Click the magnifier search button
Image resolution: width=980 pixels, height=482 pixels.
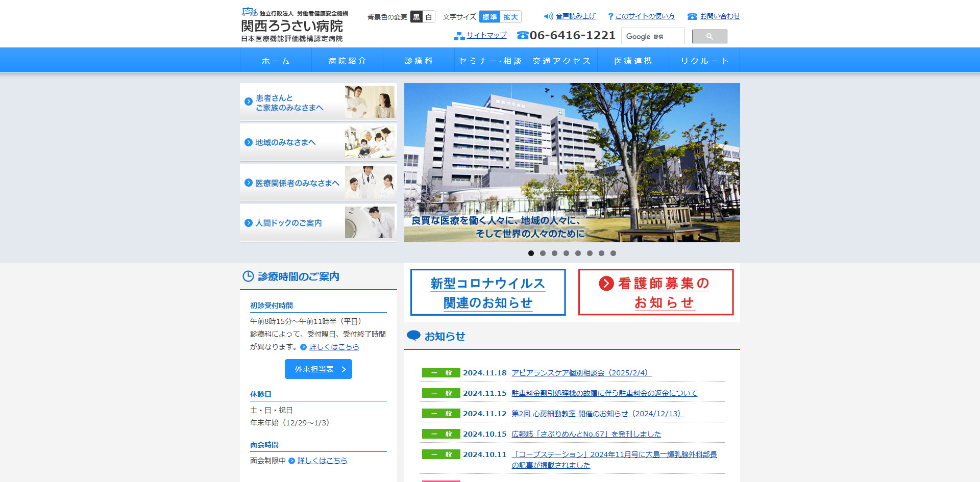point(709,36)
